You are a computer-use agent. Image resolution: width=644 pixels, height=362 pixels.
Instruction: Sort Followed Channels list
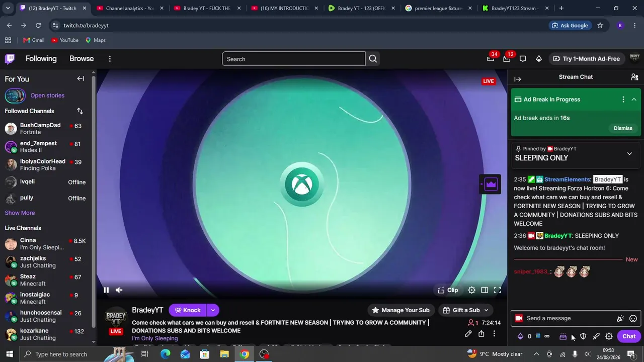[x=80, y=111]
